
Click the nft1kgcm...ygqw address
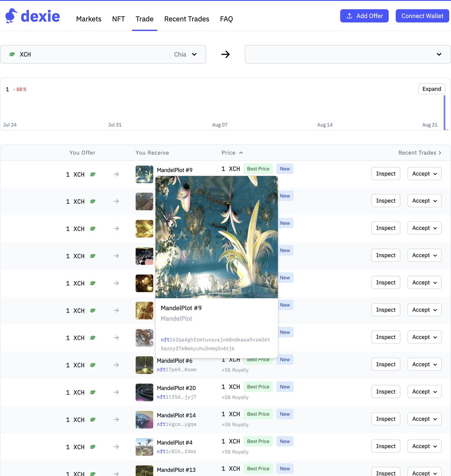[177, 424]
